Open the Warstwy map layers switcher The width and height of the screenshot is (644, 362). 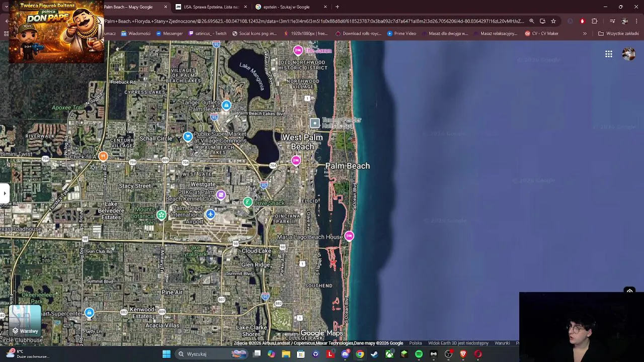(25, 320)
